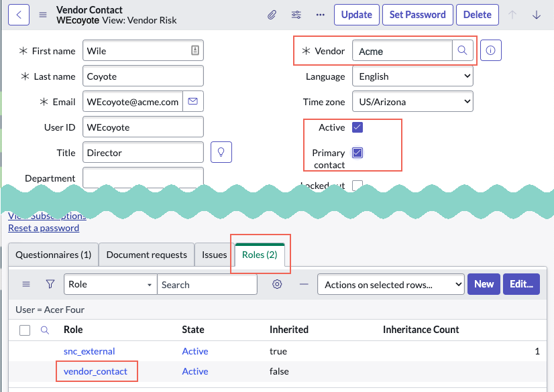Toggle the Primary contact checkbox
Image resolution: width=554 pixels, height=392 pixels.
point(357,153)
